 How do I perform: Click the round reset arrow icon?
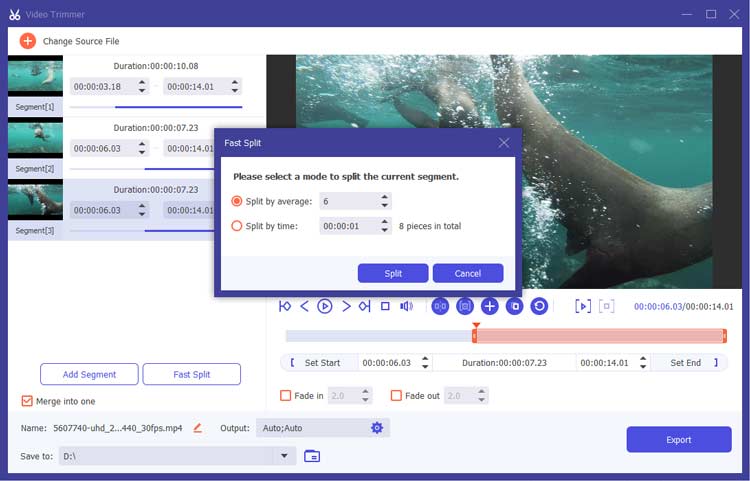tap(540, 306)
